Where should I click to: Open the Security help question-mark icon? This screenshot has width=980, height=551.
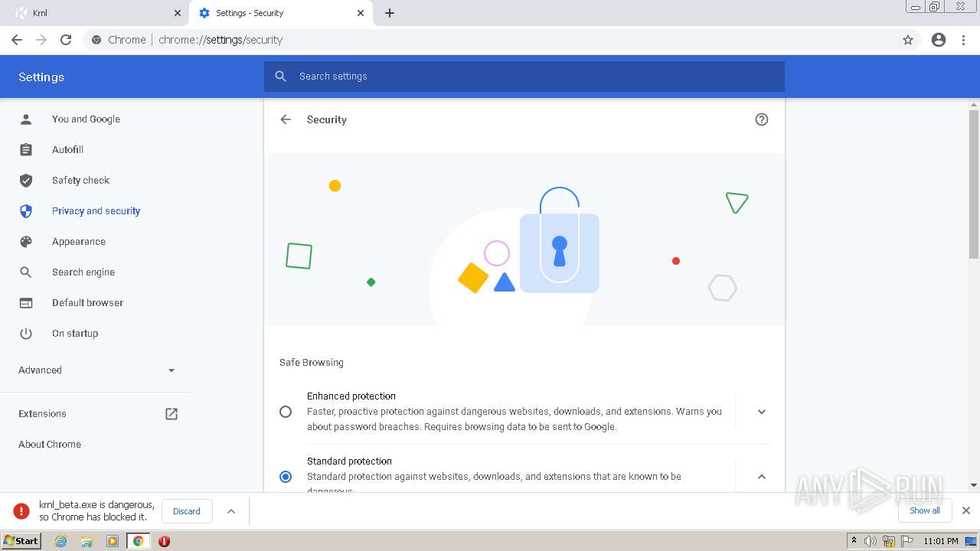762,119
